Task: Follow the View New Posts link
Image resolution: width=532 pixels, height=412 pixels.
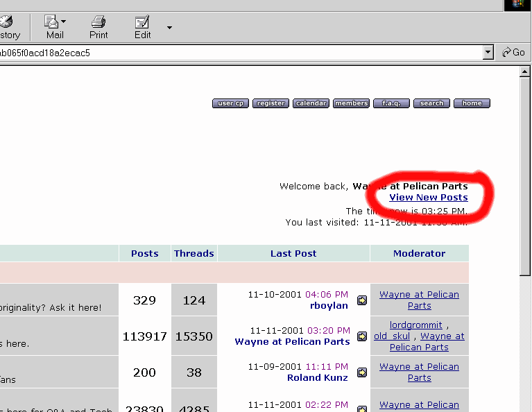Action: coord(428,198)
